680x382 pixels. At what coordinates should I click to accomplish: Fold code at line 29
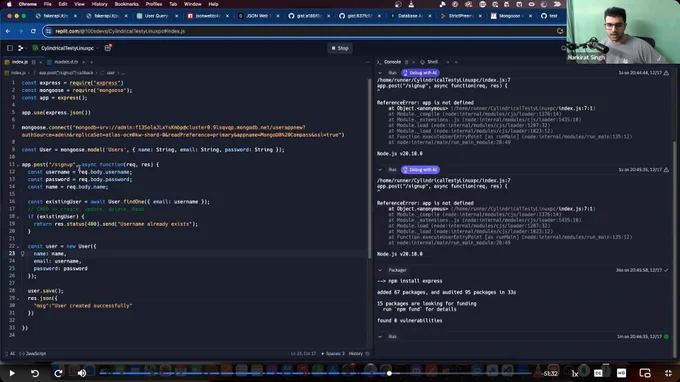tap(18, 298)
